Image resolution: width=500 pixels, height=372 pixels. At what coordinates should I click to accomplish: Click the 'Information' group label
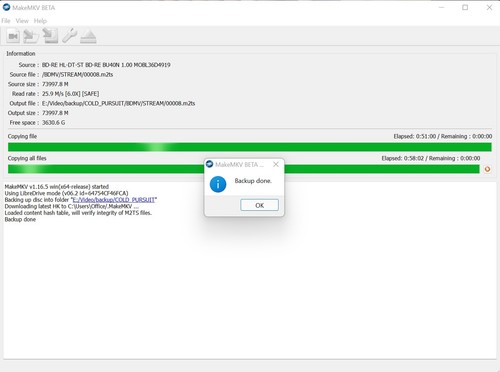(x=21, y=53)
